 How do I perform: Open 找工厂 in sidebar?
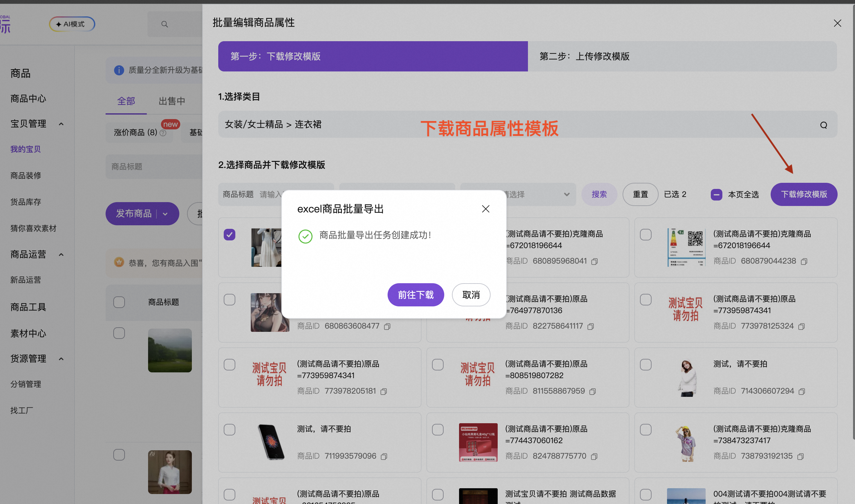pos(22,411)
